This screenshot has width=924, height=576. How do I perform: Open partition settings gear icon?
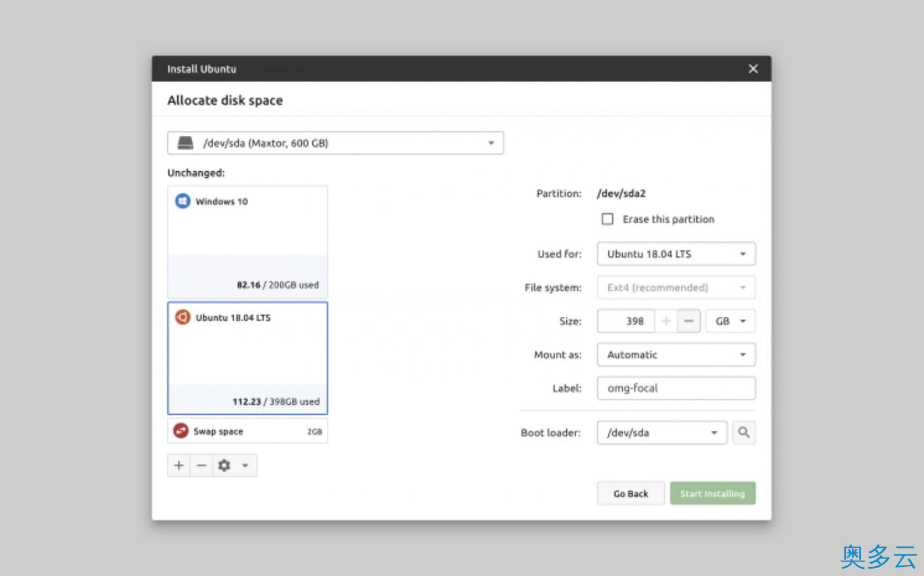[x=224, y=465]
